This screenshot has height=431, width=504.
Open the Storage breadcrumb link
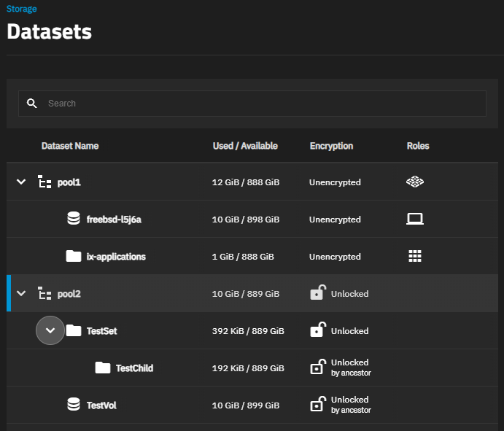coord(22,9)
